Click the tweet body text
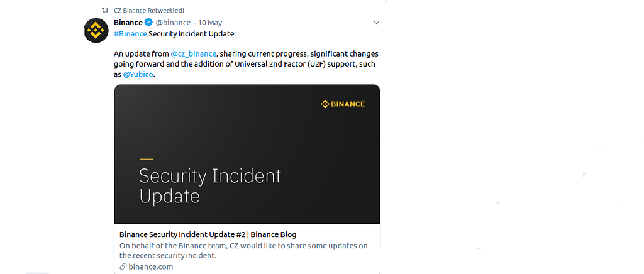The height and width of the screenshot is (274, 644). pyautogui.click(x=246, y=64)
